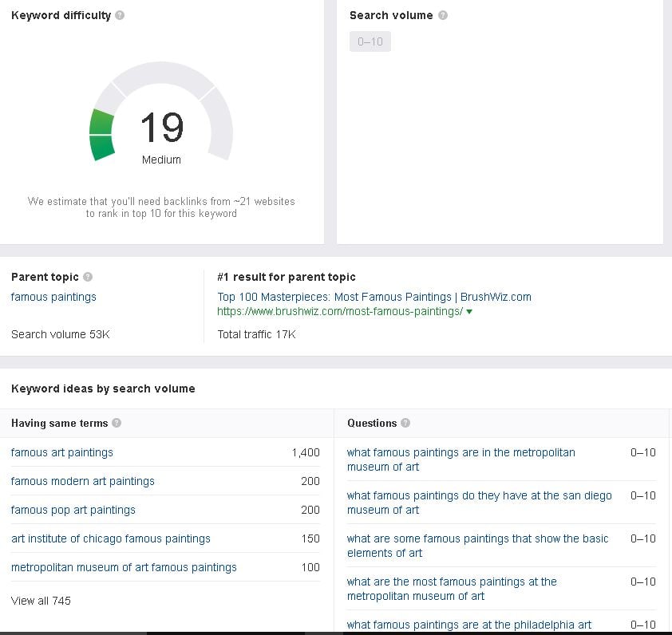Click View all 745 link
This screenshot has height=635, width=672.
(41, 601)
